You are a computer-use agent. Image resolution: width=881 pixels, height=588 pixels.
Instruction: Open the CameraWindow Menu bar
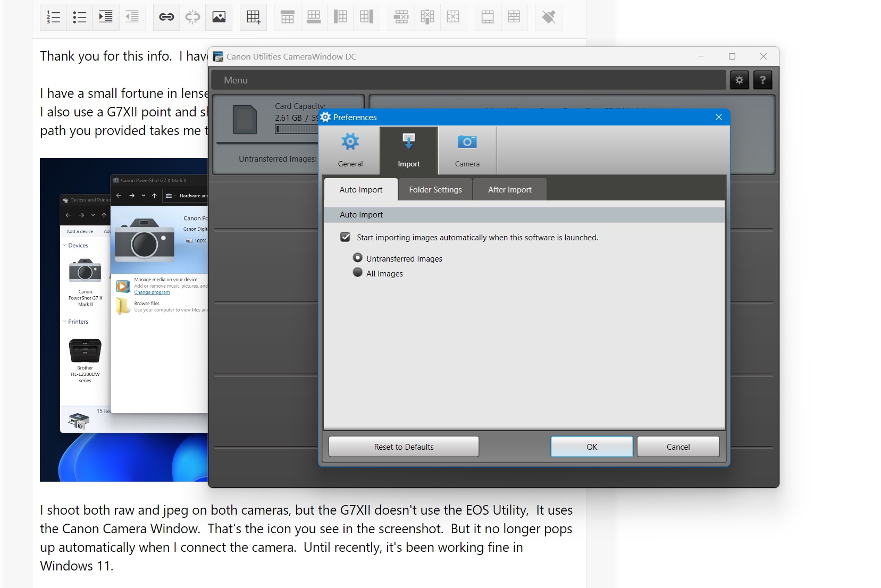(x=468, y=80)
